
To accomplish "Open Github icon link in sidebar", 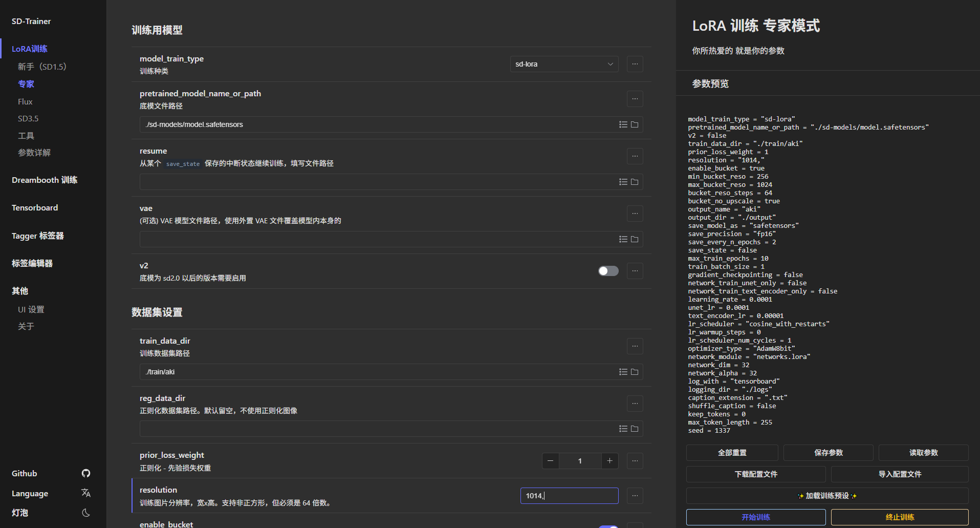I will pos(86,473).
